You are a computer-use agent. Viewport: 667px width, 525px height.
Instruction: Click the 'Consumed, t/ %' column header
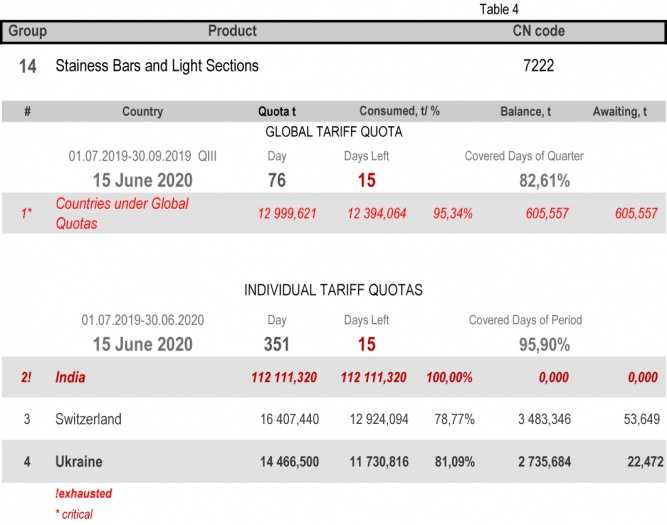399,111
